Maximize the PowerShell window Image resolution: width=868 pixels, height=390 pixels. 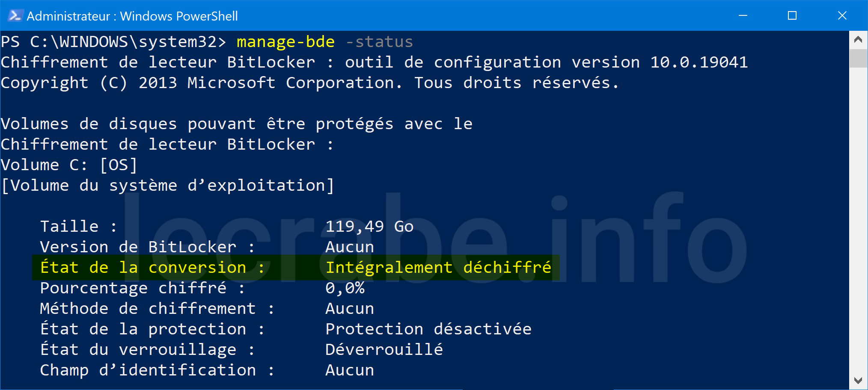click(x=792, y=16)
